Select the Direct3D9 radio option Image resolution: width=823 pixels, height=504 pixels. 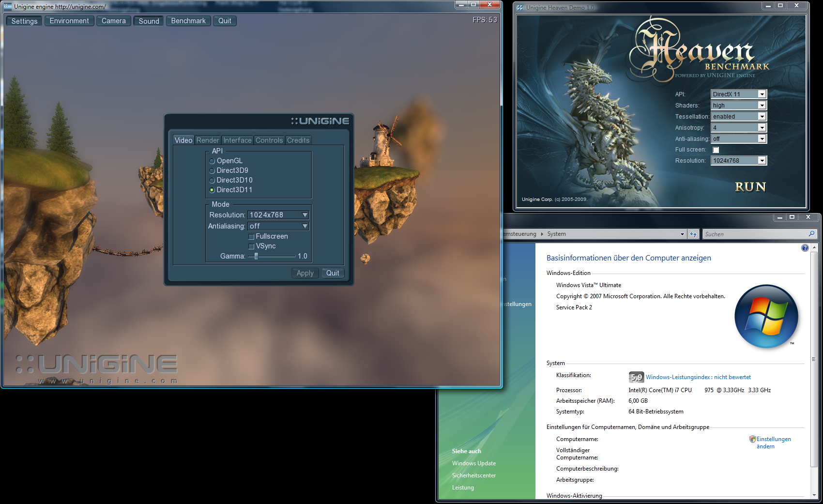pyautogui.click(x=212, y=171)
